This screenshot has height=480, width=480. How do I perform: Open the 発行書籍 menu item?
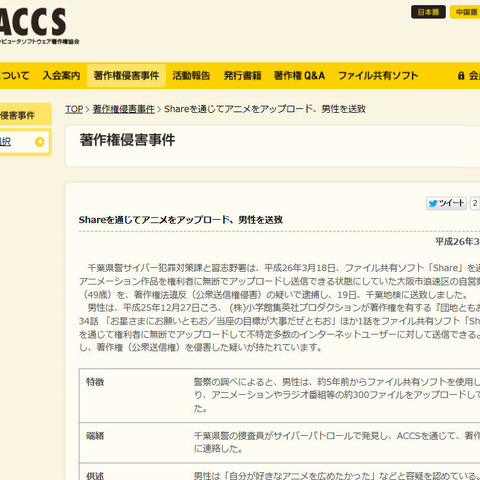242,76
